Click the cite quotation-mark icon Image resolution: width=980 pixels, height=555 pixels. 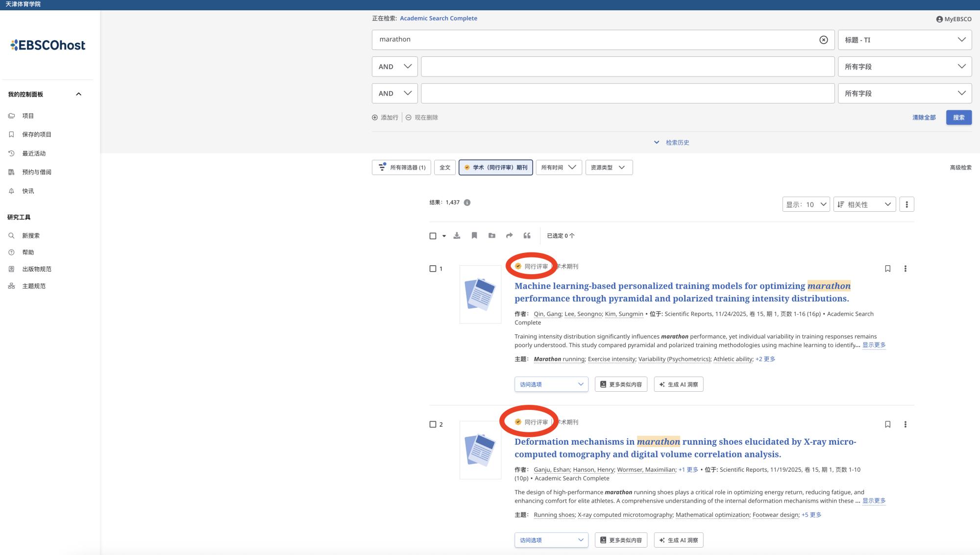point(527,236)
